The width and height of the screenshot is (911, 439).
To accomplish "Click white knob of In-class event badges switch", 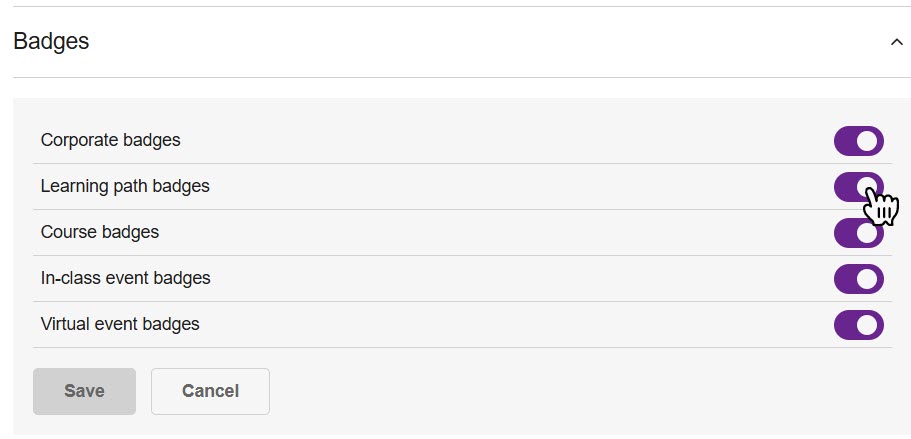I will click(868, 279).
